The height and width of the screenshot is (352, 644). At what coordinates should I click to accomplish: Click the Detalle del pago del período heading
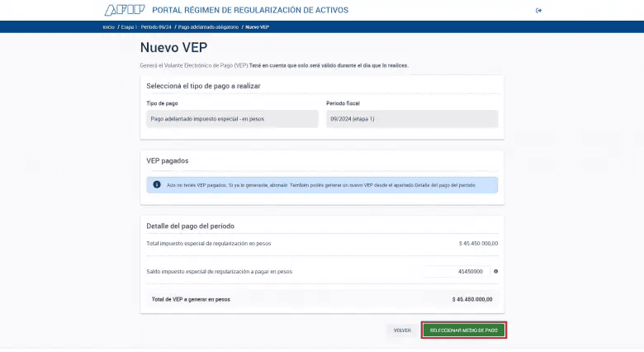[x=191, y=226]
